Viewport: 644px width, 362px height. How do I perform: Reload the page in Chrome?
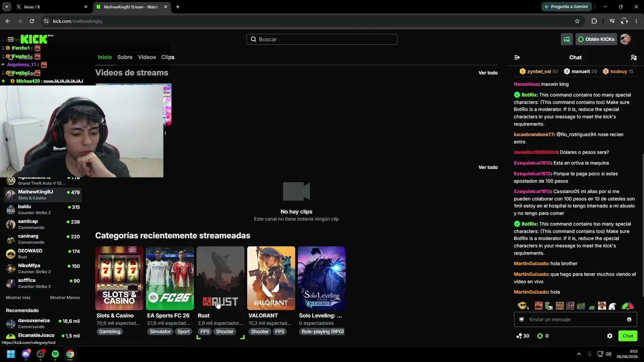click(32, 21)
